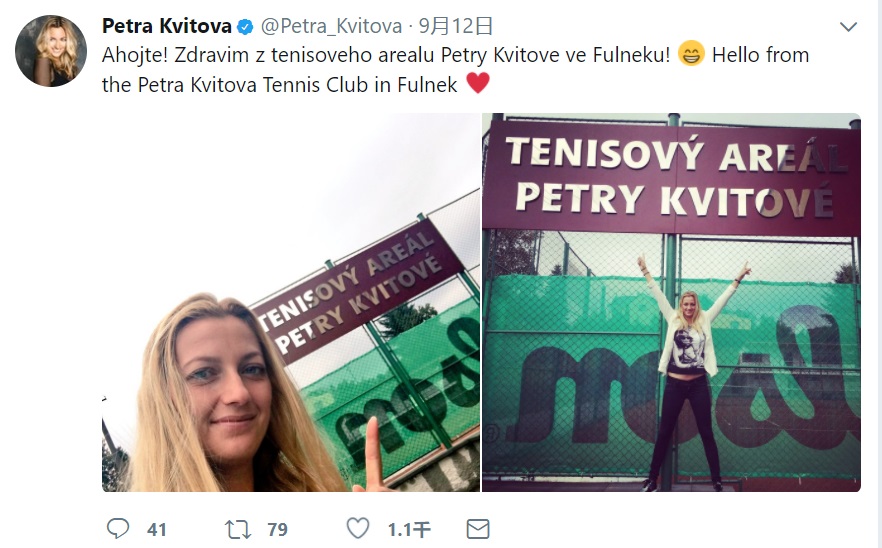Click the Tenisový Areál sign in right photo
Screen dimensions: 882x548
pos(671,178)
